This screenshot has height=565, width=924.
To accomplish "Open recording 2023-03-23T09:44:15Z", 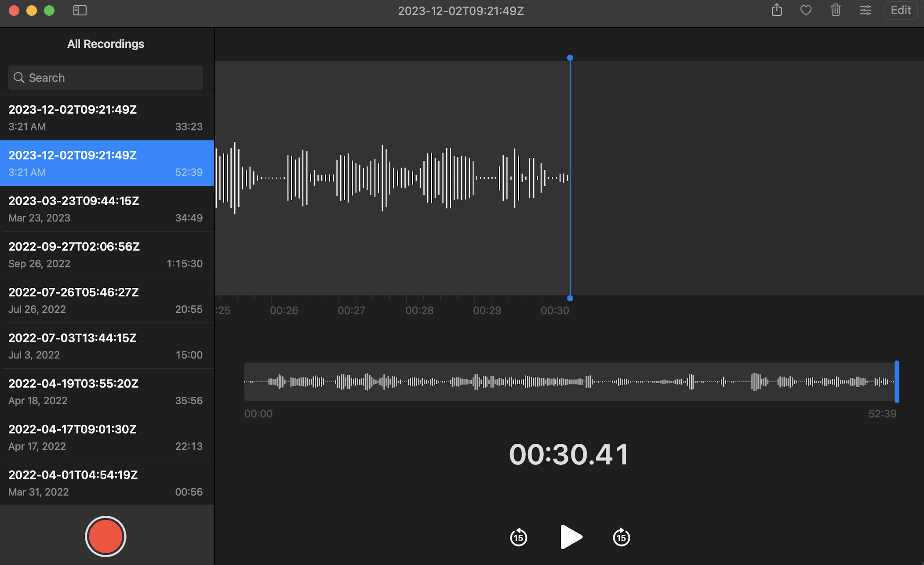I will 105,209.
